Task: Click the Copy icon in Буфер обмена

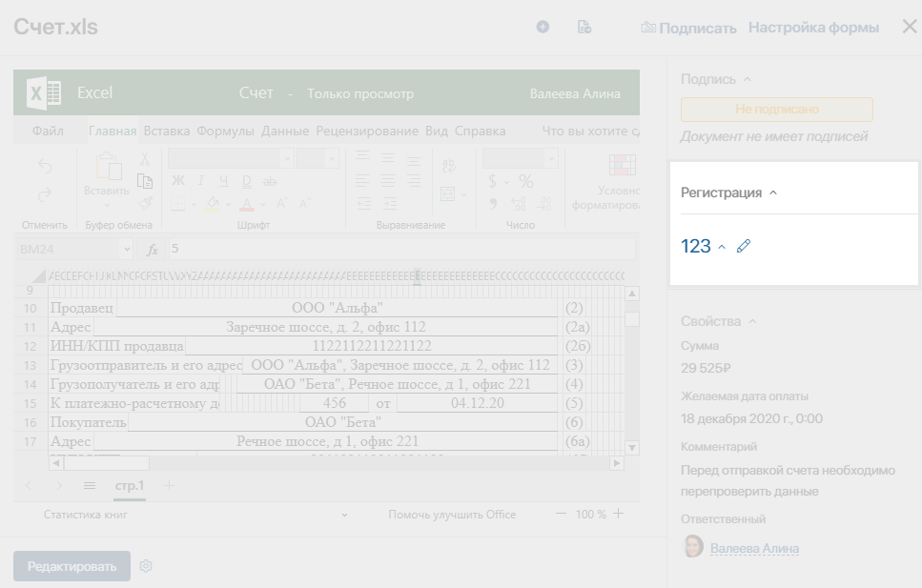Action: pos(145,181)
